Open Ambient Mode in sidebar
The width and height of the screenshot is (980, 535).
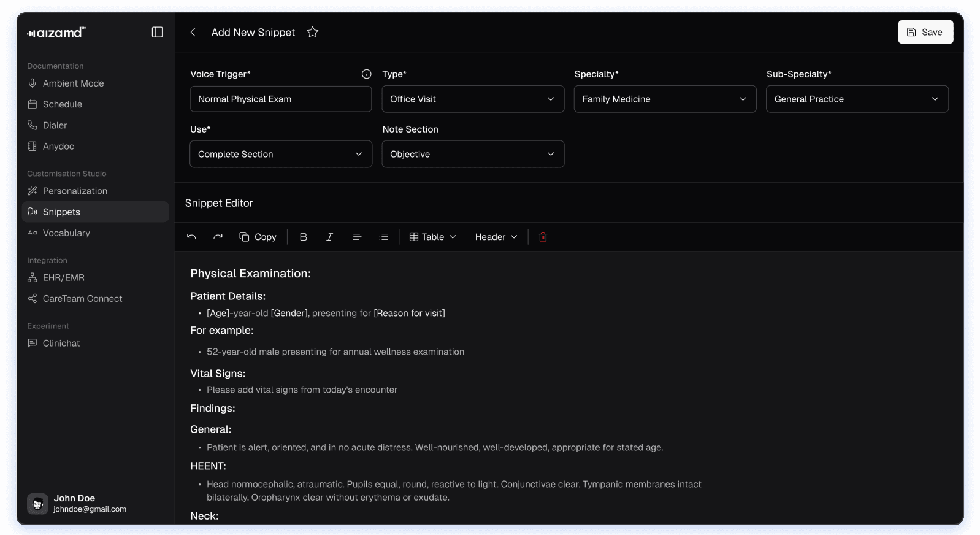pos(73,83)
